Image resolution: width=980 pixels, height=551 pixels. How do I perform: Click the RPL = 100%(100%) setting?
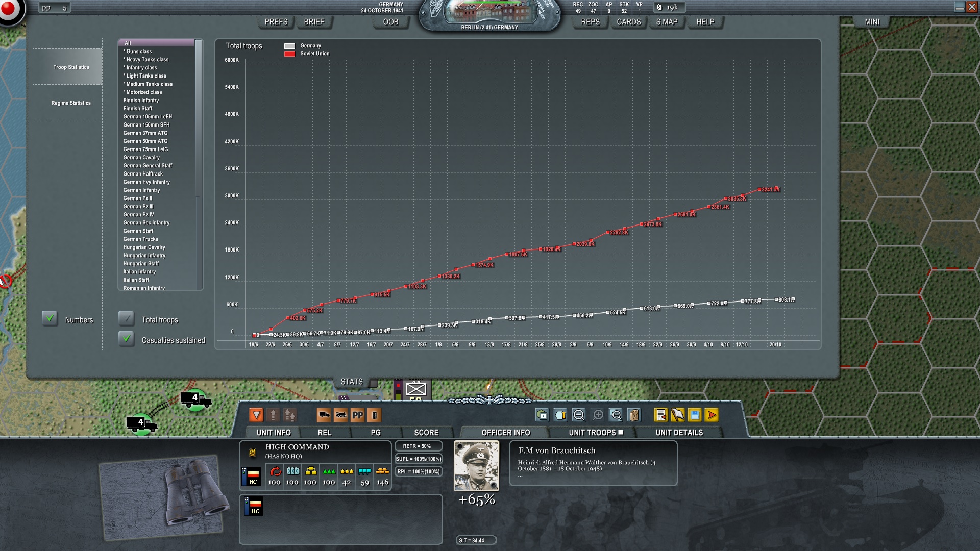pyautogui.click(x=418, y=472)
